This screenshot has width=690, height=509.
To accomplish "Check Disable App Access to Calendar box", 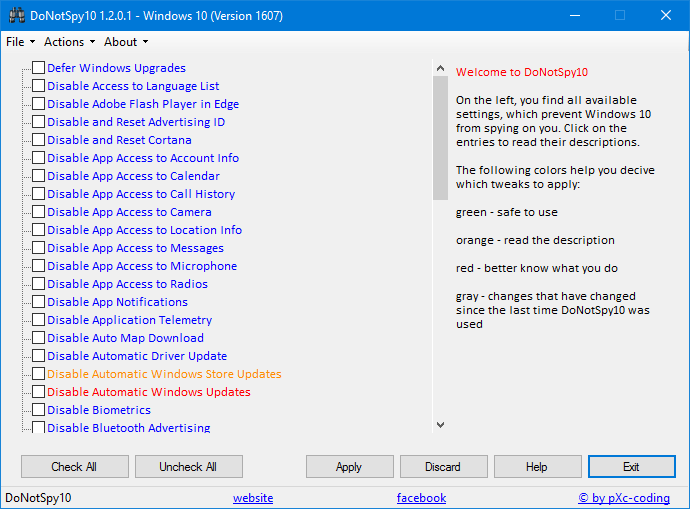I will click(38, 176).
